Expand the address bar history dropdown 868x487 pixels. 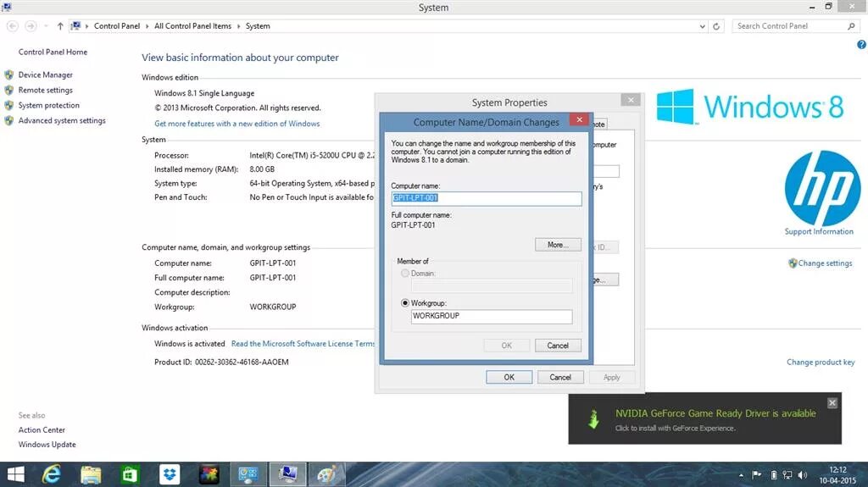coord(702,26)
